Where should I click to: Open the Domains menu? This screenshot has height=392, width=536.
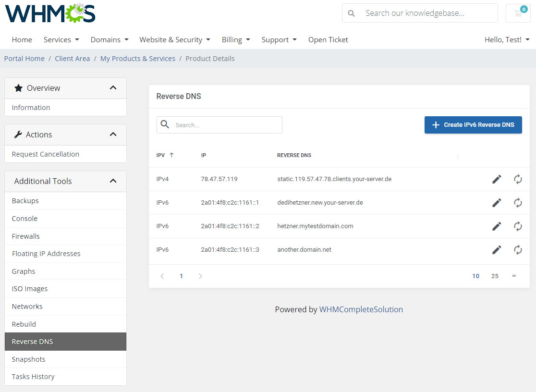tap(109, 39)
